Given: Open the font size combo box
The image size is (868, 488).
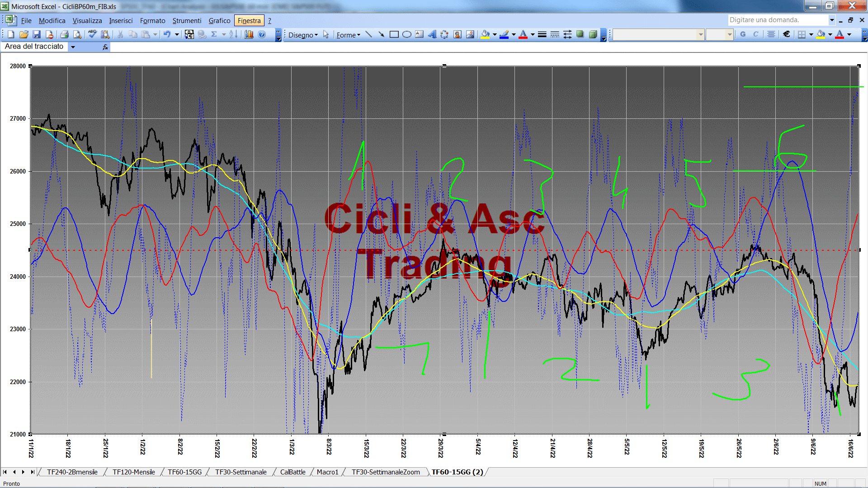Looking at the screenshot, I should (719, 34).
